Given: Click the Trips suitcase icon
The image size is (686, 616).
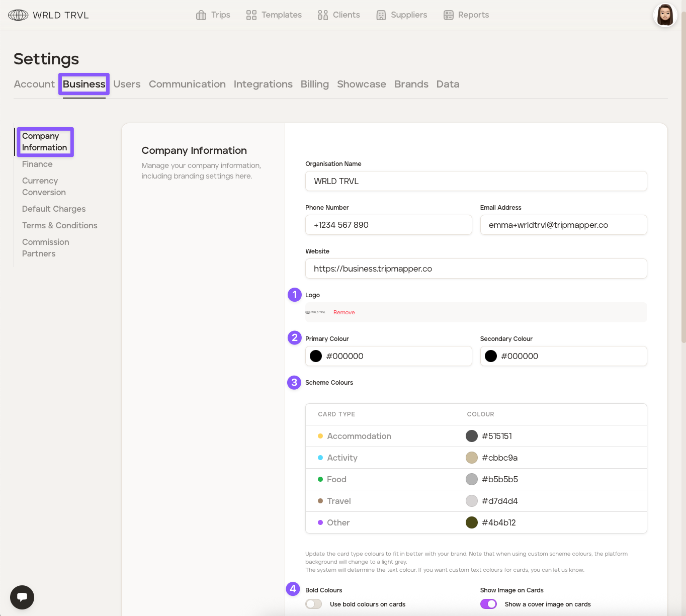Looking at the screenshot, I should point(201,15).
